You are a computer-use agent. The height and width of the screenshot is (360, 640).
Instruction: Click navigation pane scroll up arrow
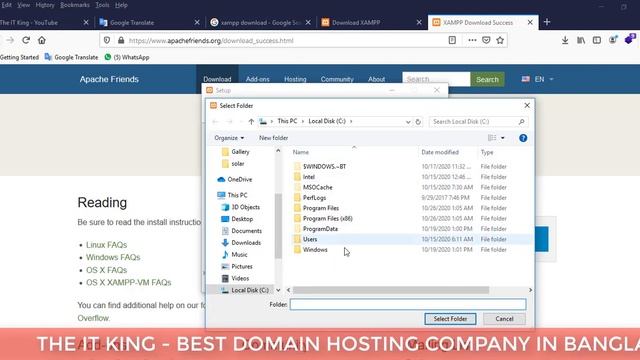tap(278, 151)
